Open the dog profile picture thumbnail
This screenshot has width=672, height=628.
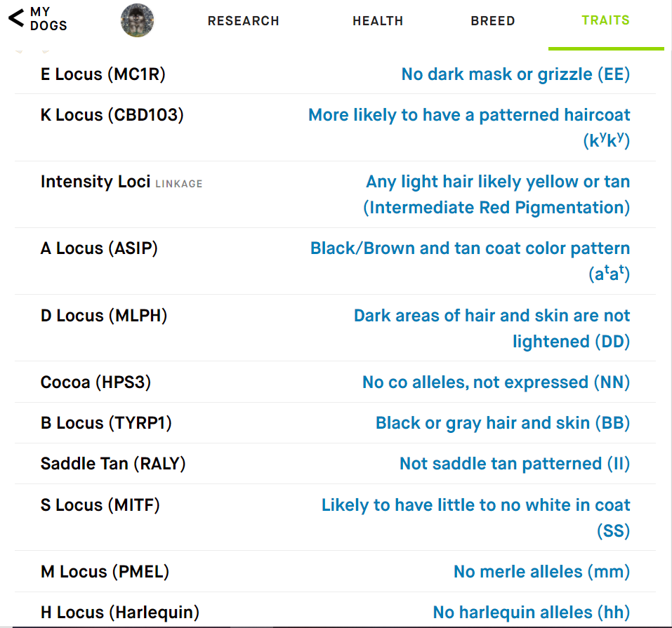pos(137,20)
